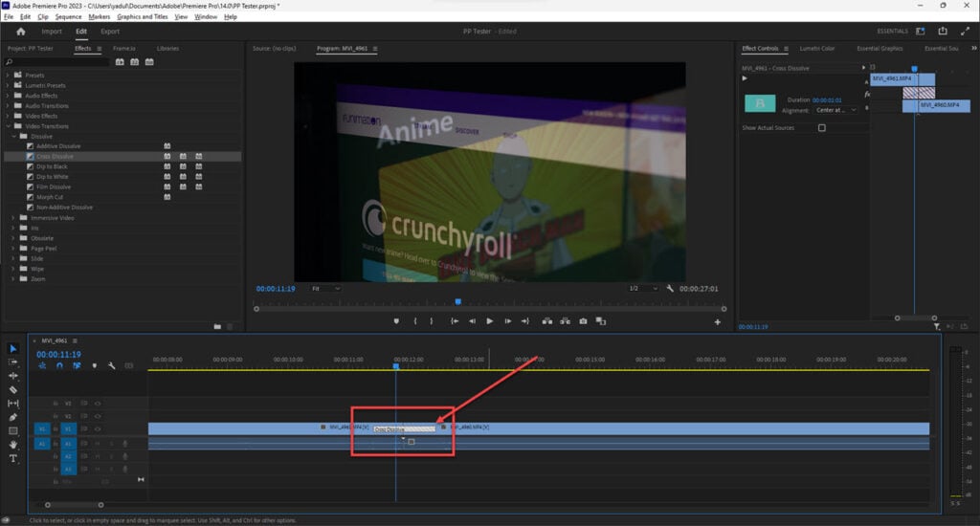Open the Fit zoom level dropdown
Screen dimensions: 980x526
point(325,289)
